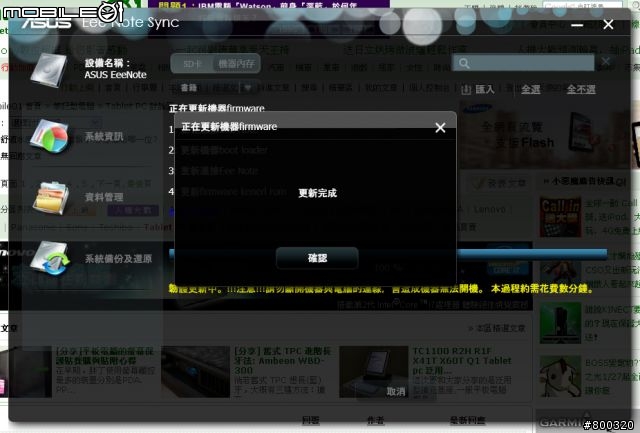The image size is (640, 433).
Task: Open the 資料管理 folder icon
Action: coord(50,198)
